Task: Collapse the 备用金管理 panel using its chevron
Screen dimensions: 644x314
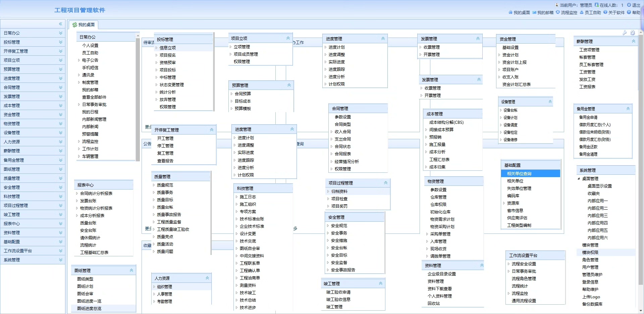Action: (x=628, y=109)
